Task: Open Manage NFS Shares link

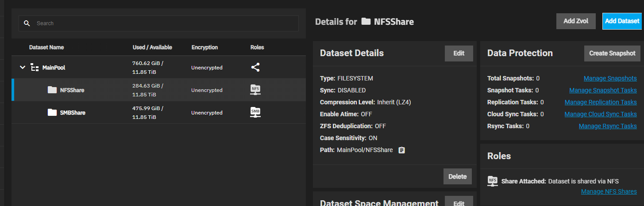Action: click(x=609, y=191)
